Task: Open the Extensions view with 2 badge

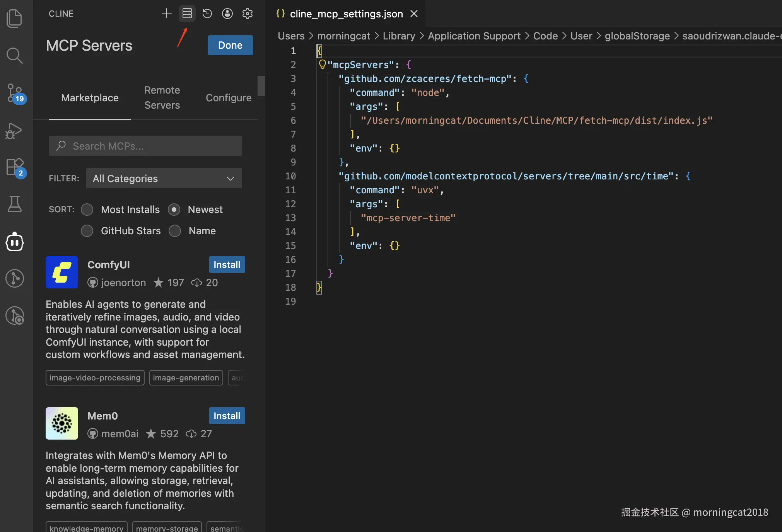Action: pos(15,168)
